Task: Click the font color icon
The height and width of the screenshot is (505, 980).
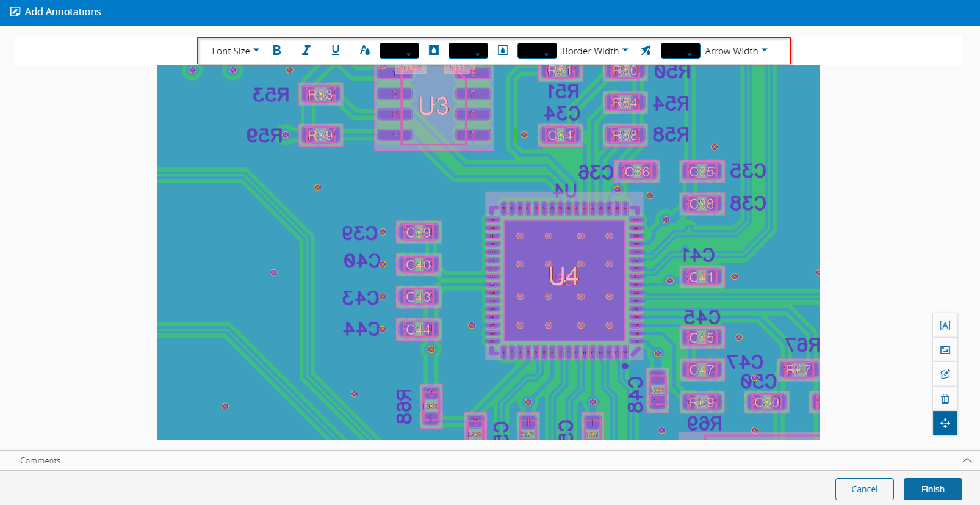Action: 365,51
